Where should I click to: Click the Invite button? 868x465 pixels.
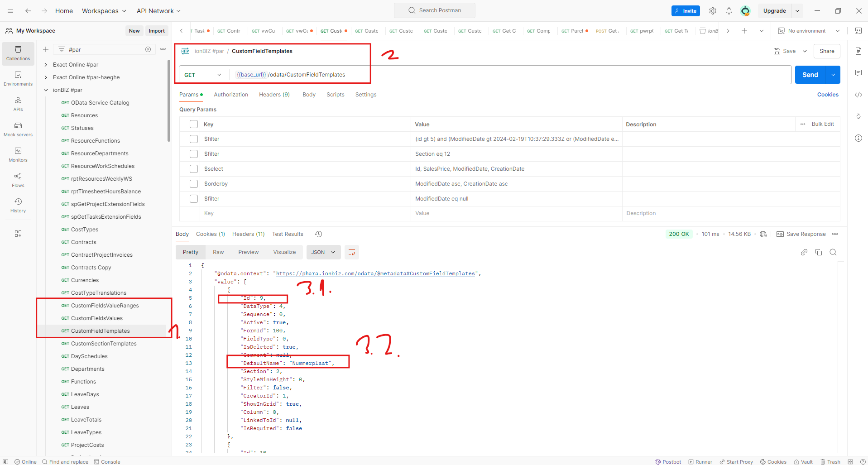point(686,11)
